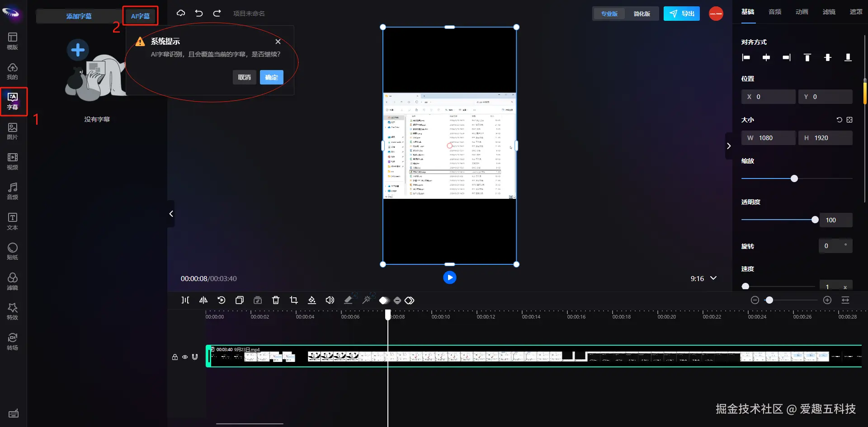Open the 贴纸 stickers panel
Image resolution: width=868 pixels, height=427 pixels.
coord(13,252)
